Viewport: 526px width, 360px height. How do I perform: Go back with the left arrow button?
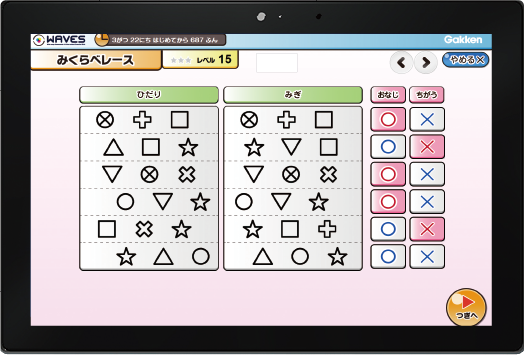click(x=401, y=62)
